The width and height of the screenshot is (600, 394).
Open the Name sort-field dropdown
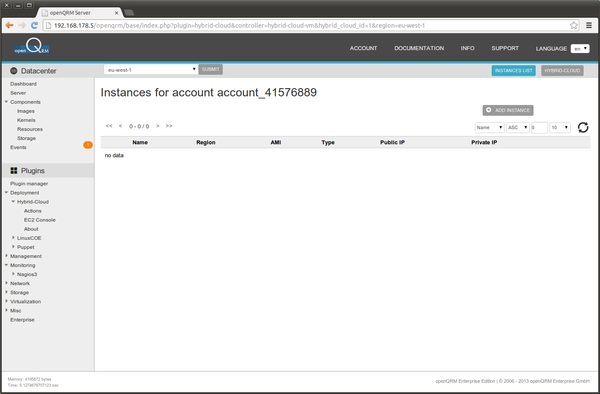pos(489,127)
